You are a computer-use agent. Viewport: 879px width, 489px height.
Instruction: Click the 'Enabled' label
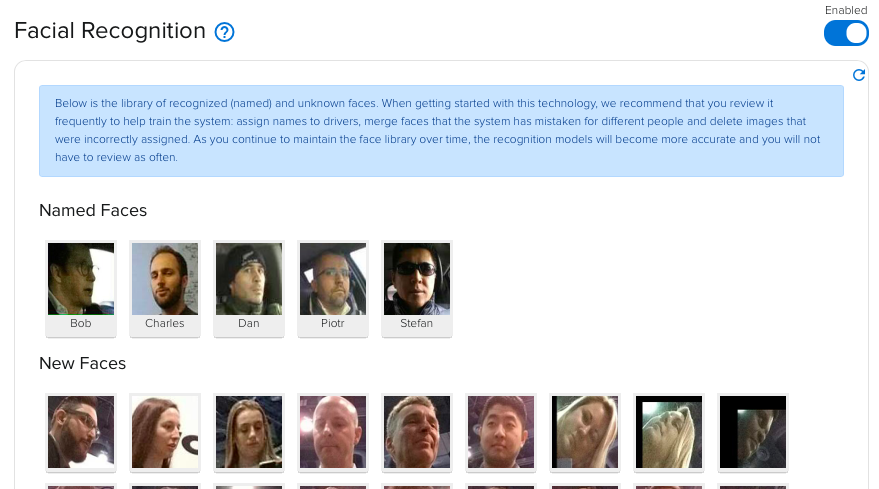pos(846,10)
